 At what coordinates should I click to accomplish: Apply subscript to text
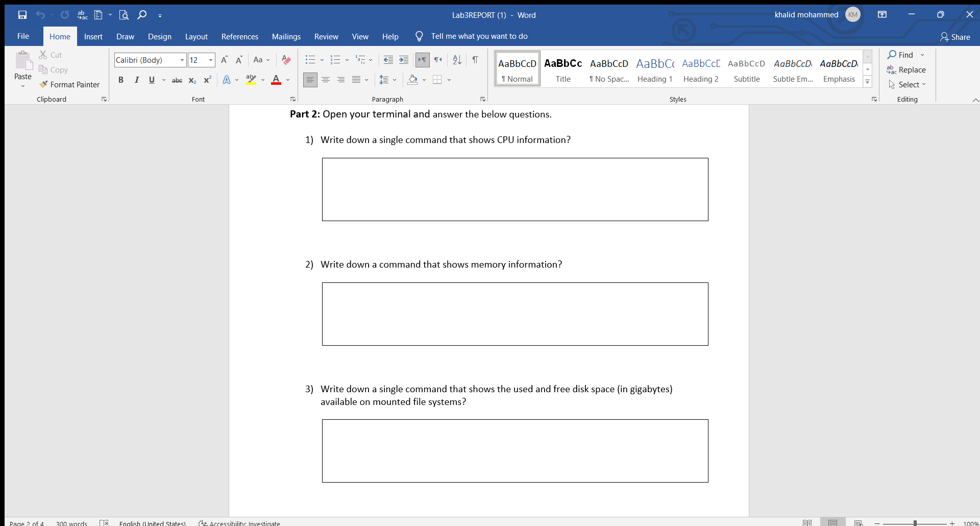192,80
